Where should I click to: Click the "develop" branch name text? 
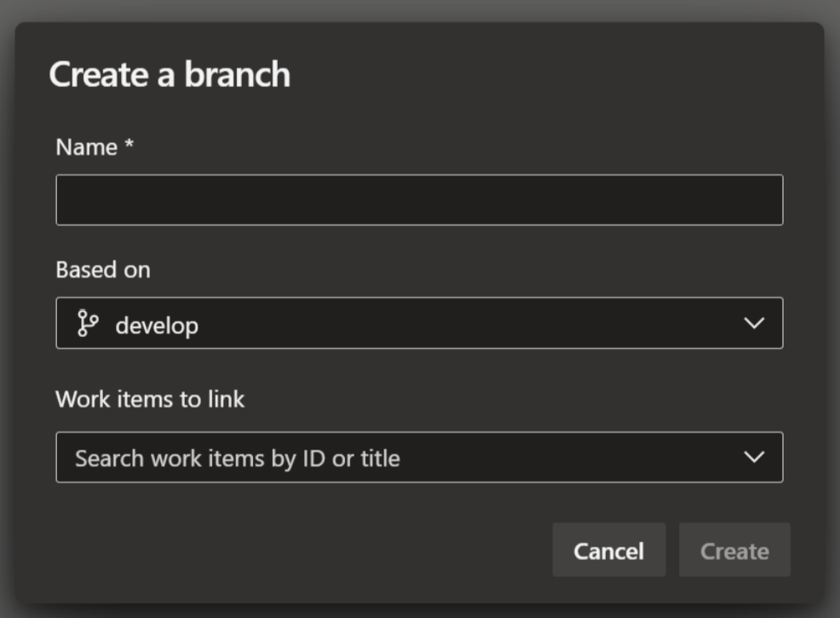157,324
